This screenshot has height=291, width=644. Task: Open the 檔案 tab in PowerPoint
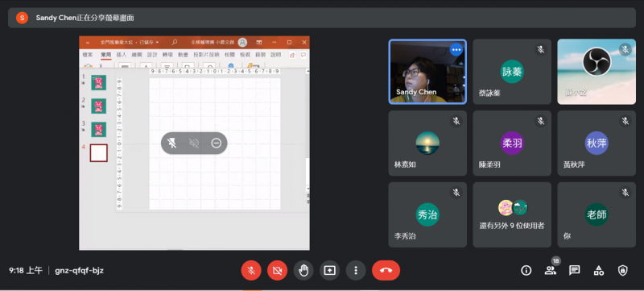88,54
